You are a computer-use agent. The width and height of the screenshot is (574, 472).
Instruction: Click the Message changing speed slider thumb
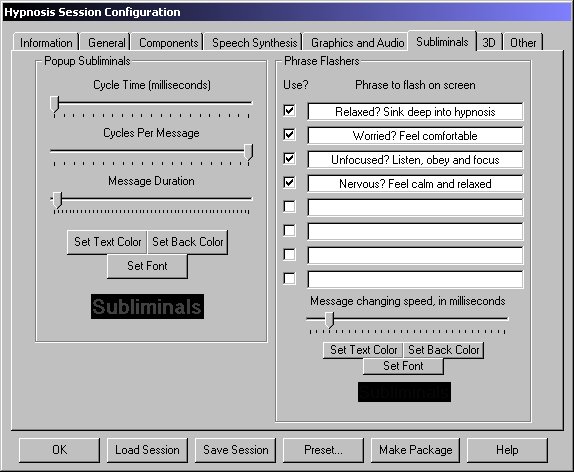click(329, 320)
